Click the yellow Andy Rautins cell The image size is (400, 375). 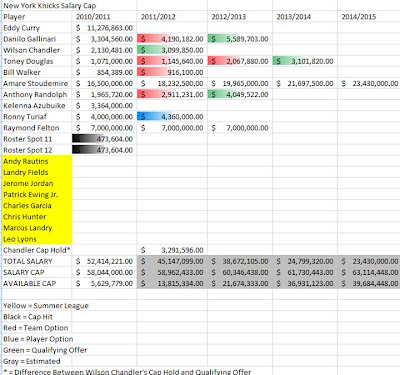click(x=37, y=161)
